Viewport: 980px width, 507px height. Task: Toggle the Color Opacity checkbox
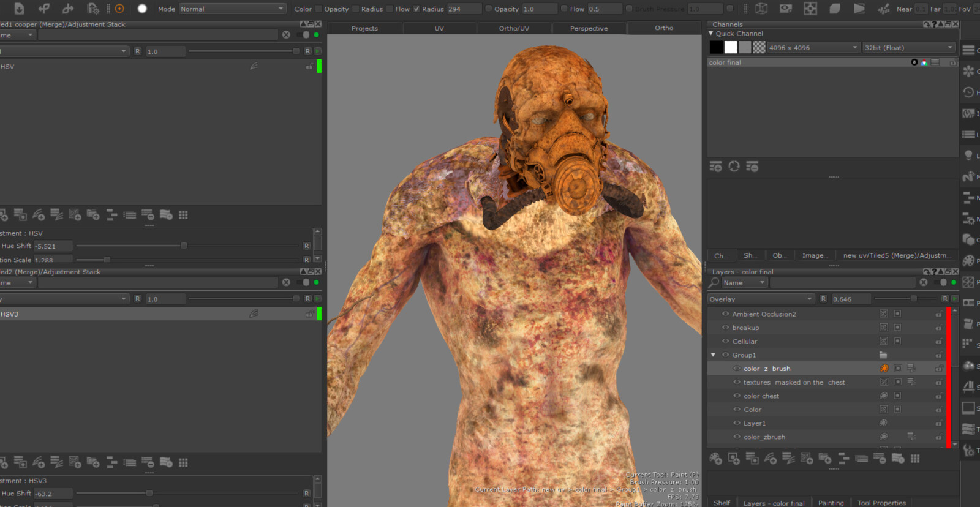[318, 9]
